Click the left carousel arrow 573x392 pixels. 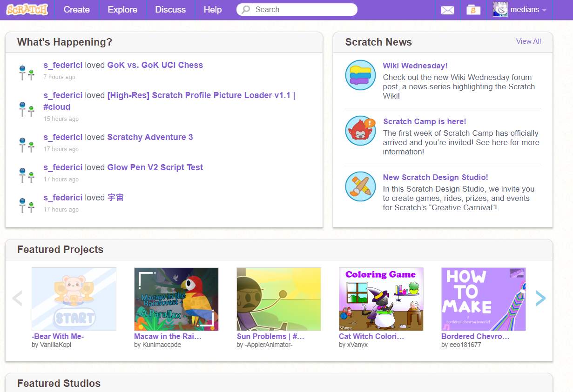point(17,298)
